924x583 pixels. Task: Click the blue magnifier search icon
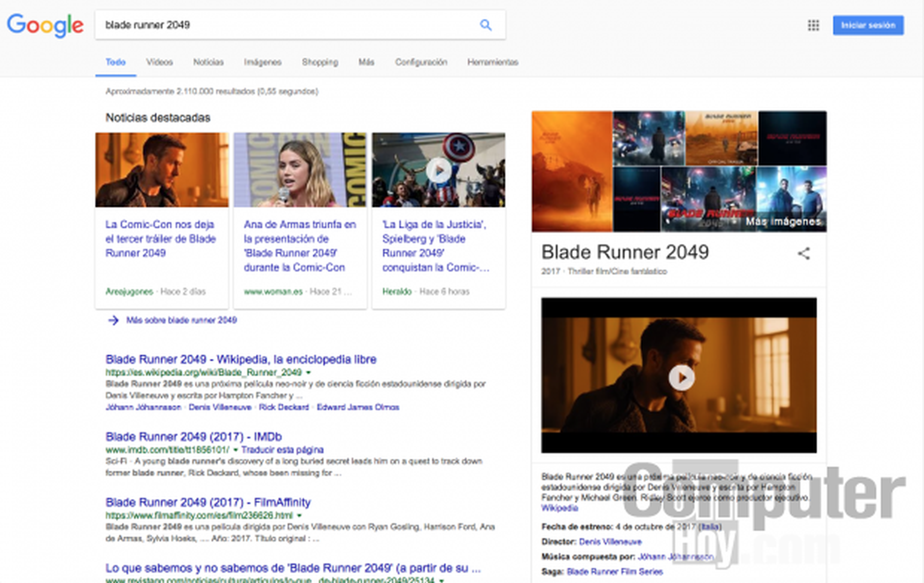pos(485,25)
